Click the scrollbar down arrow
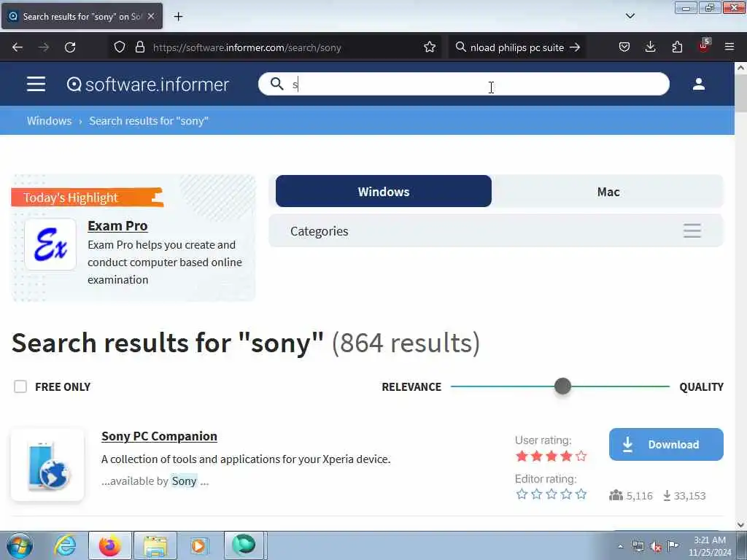This screenshot has height=560, width=747. [x=741, y=525]
